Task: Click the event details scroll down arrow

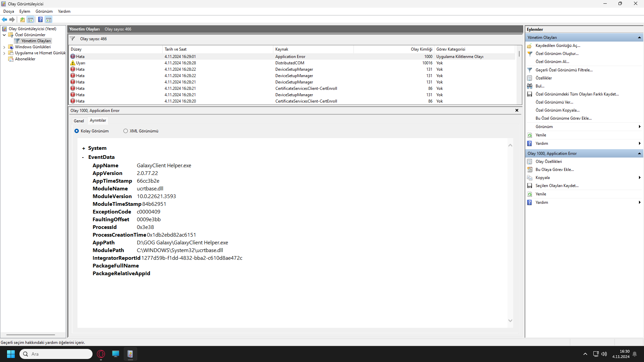Action: [x=510, y=321]
